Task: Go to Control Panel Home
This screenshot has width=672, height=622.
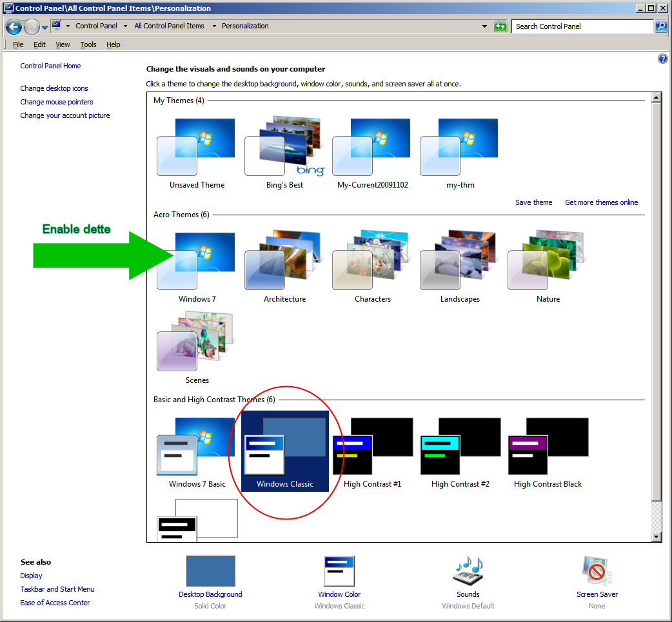Action: (x=50, y=66)
